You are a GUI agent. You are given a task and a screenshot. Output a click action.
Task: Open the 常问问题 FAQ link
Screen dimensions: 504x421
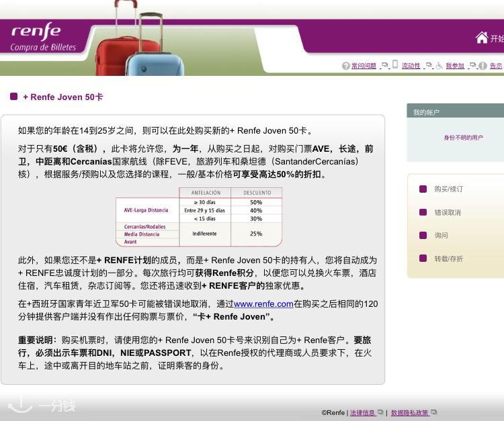tap(364, 66)
